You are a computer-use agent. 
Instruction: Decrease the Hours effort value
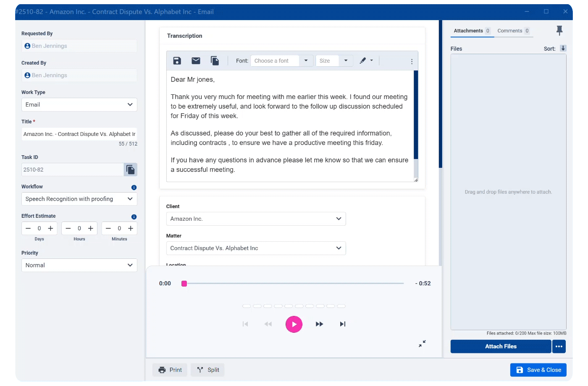click(x=68, y=228)
